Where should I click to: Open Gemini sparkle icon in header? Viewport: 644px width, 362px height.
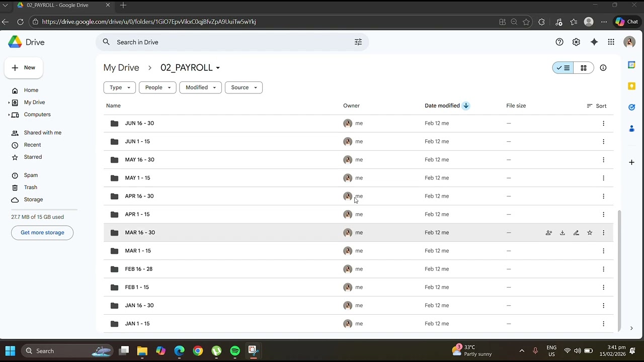click(x=594, y=42)
